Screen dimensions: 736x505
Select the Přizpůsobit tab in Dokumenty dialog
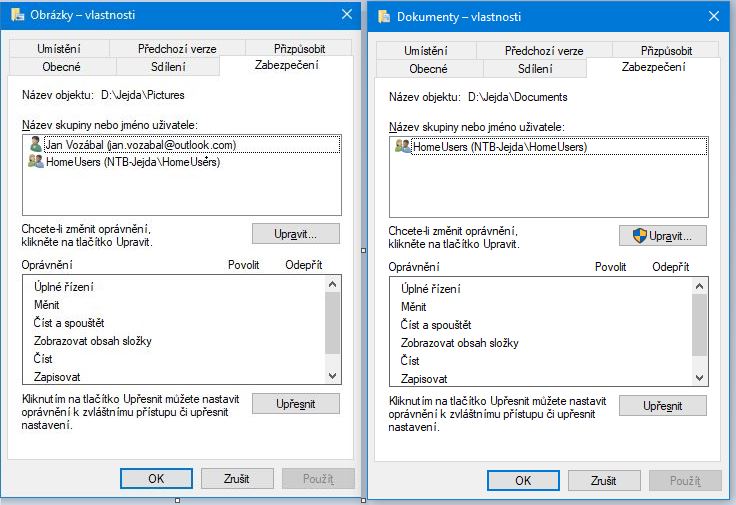click(x=666, y=51)
